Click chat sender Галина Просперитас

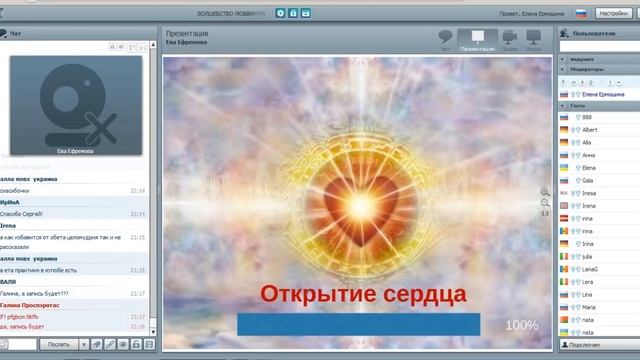tap(30, 305)
